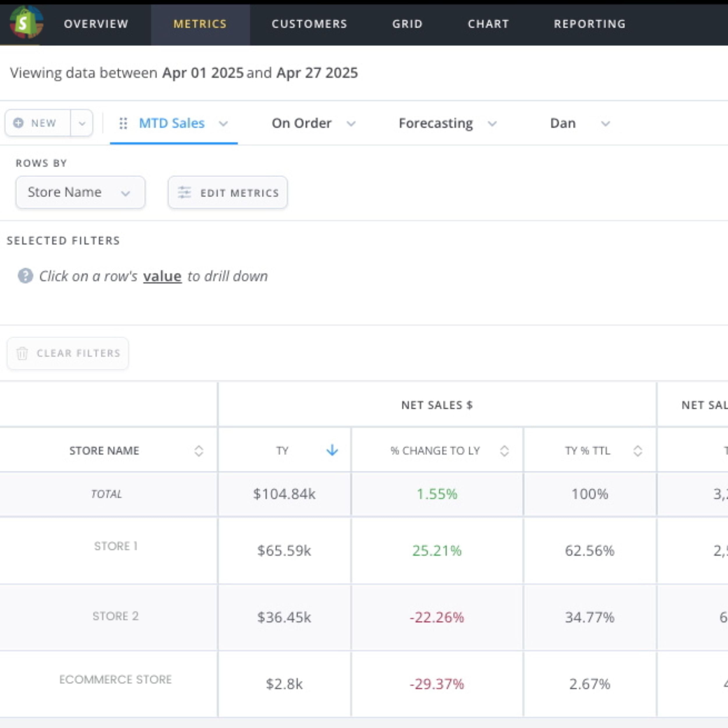Open the Dan tab dropdown chevron

pyautogui.click(x=605, y=123)
